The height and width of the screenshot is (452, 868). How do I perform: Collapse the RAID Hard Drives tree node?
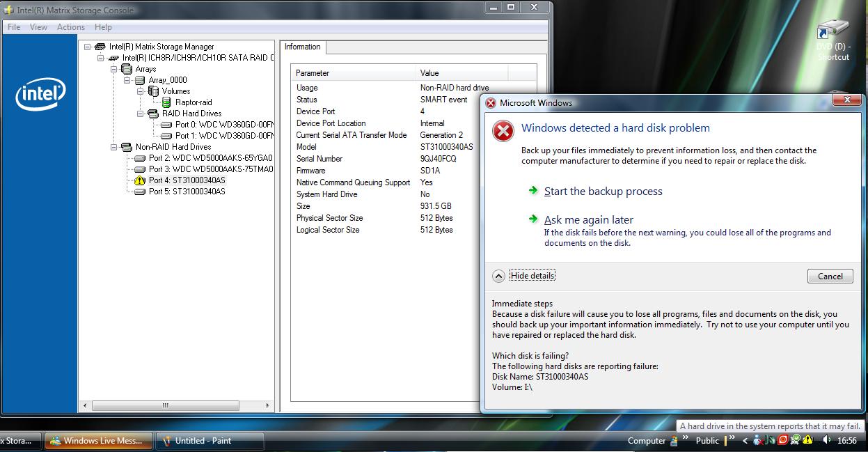(x=141, y=114)
